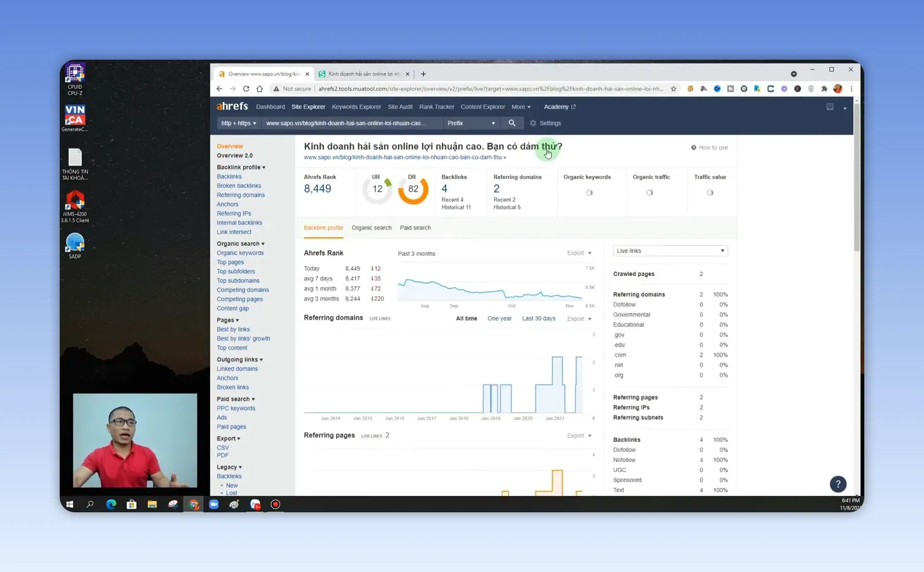Viewport: 924px width, 572px height.
Task: Collapse the Organic search sidebar section
Action: coord(241,244)
